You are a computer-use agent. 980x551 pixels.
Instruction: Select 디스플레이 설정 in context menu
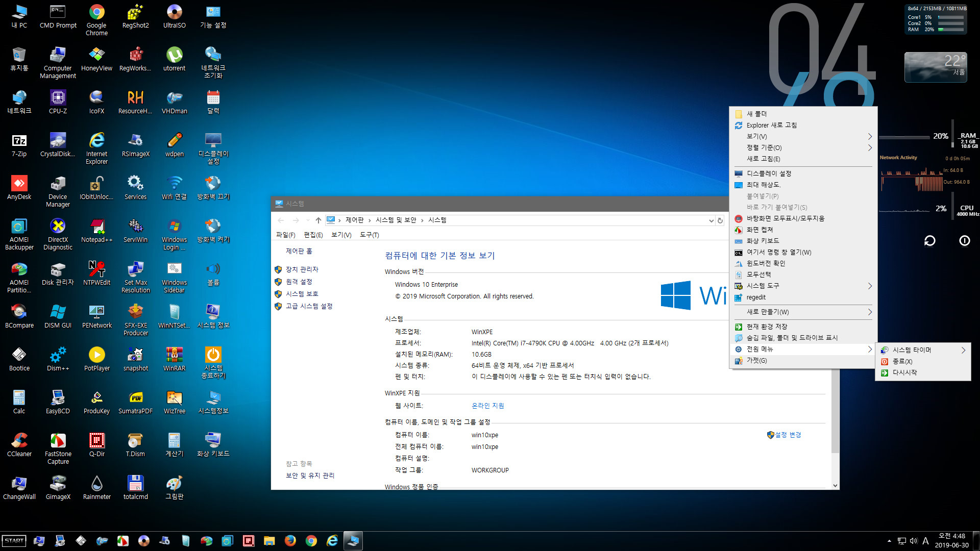[x=803, y=173]
